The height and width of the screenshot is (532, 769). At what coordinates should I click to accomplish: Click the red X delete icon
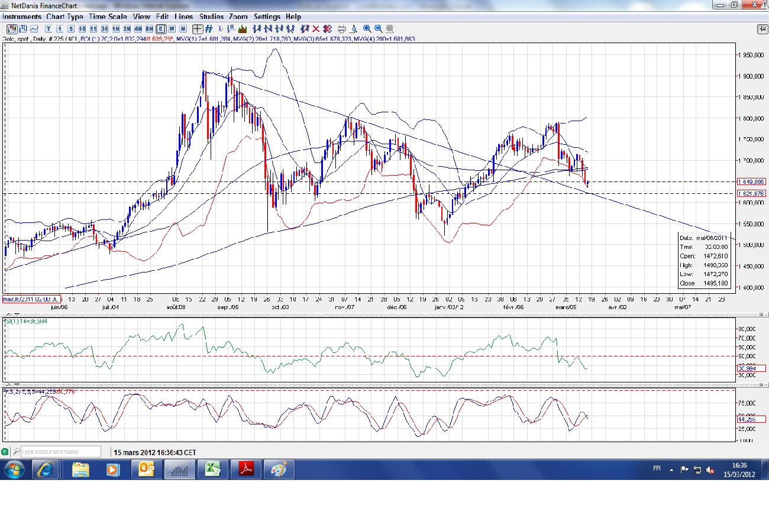pos(316,28)
